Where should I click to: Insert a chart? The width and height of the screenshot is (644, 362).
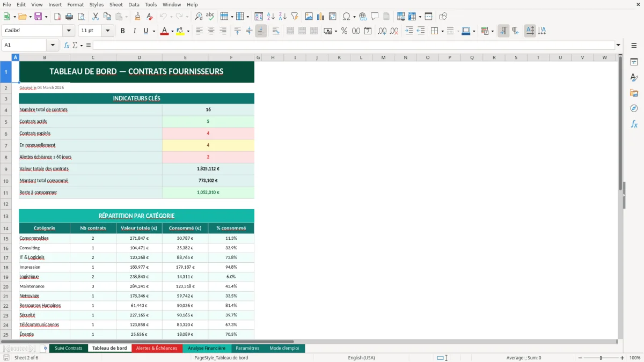click(x=320, y=17)
